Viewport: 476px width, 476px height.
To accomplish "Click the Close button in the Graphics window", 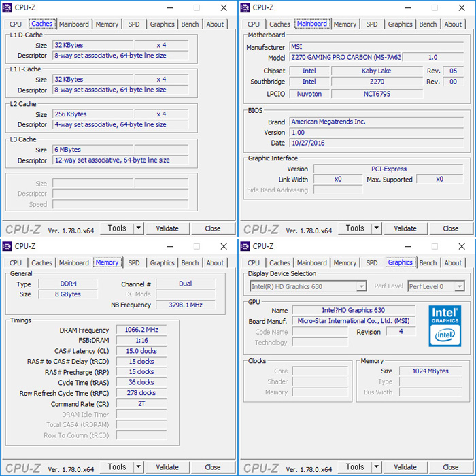I will click(450, 467).
